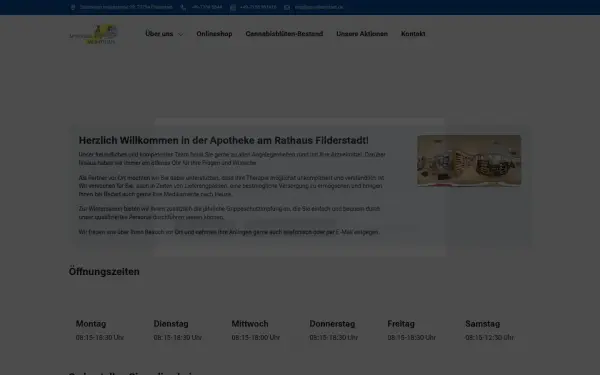Viewport: 600px width, 375px height.
Task: Go to Cannabisblüten-Bestand page
Action: click(284, 34)
